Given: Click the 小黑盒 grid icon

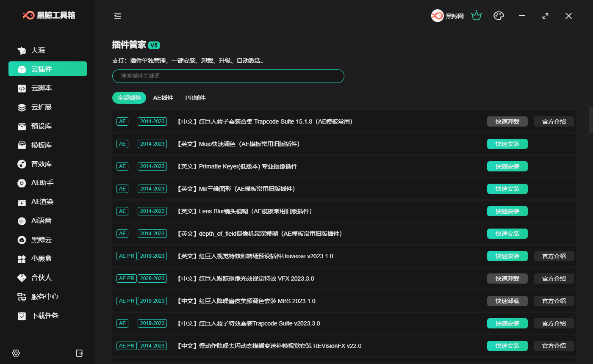Looking at the screenshot, I should tap(22, 259).
